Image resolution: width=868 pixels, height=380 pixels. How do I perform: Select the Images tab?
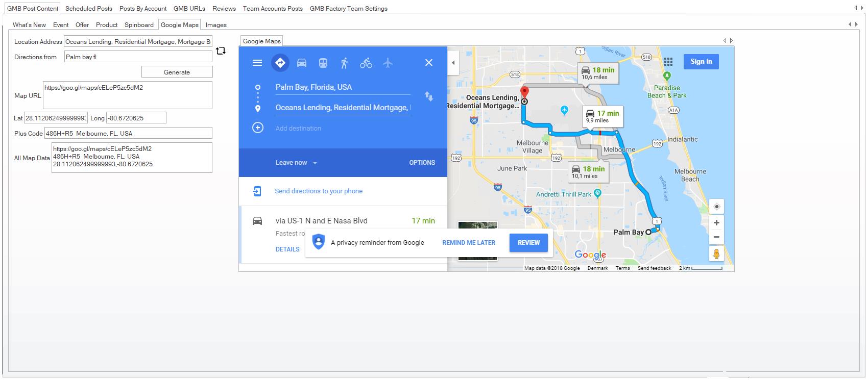pos(216,24)
